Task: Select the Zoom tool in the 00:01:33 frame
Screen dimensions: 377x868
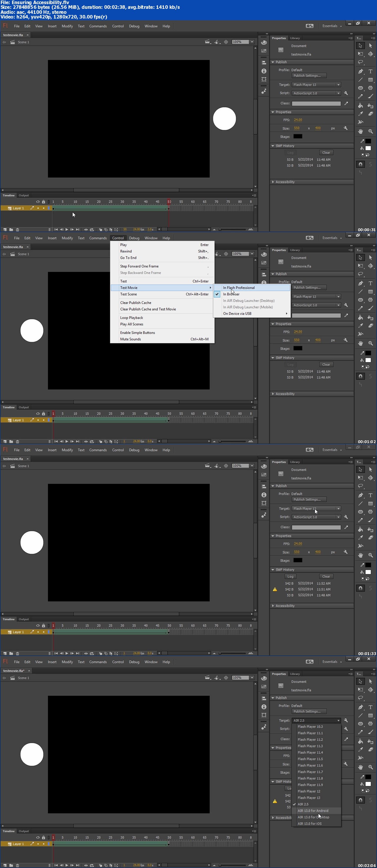Action: [370, 555]
